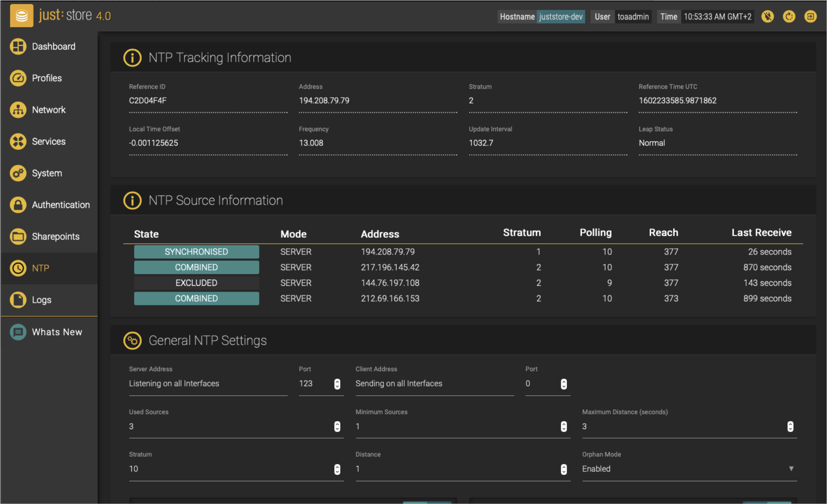The image size is (828, 504).
Task: Click the Reference ID value C2D04F4F
Action: (x=148, y=101)
